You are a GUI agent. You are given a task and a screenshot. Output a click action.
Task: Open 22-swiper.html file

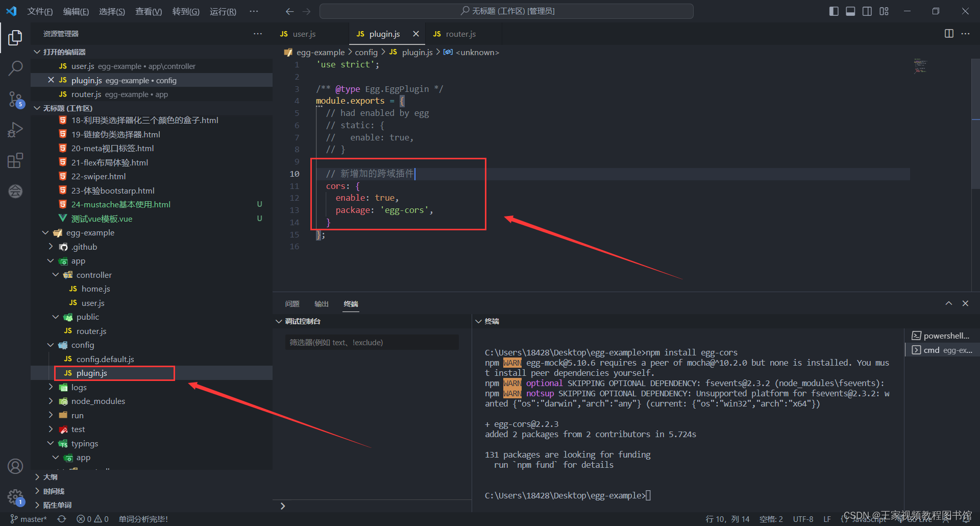click(152, 177)
